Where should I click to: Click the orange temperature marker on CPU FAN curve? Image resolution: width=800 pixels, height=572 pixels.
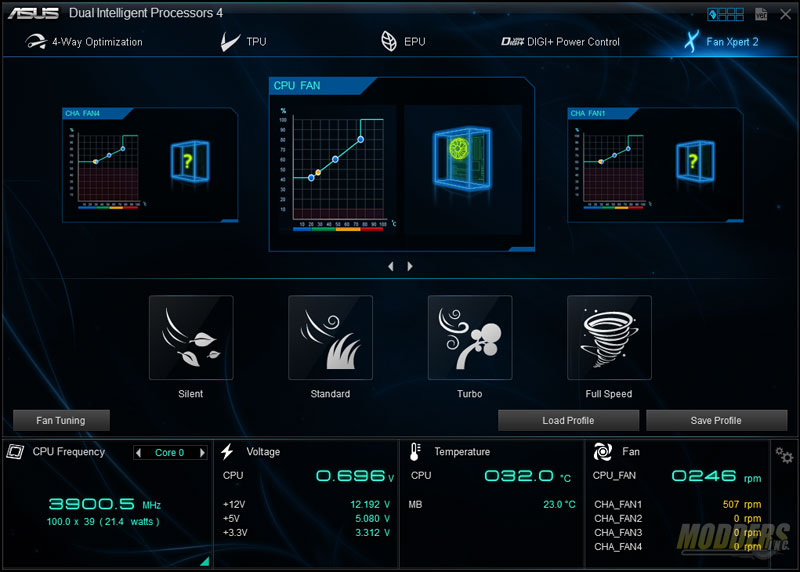(318, 172)
